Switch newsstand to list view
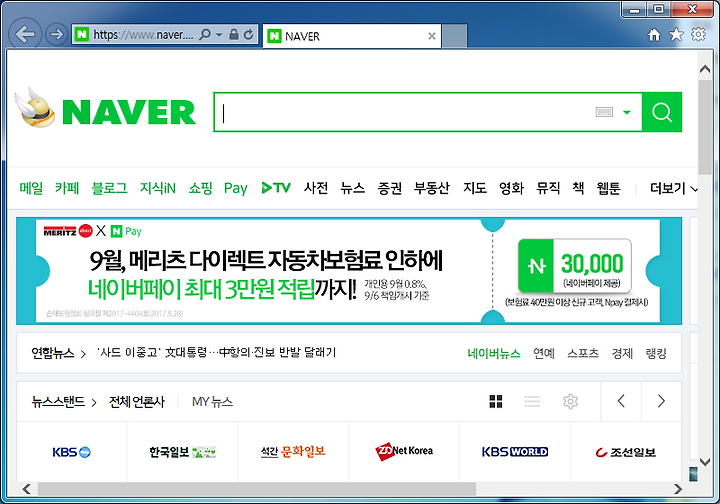720x504 pixels. [532, 401]
